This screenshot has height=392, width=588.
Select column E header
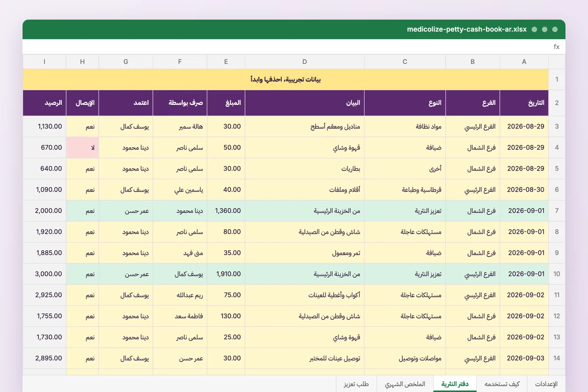click(226, 62)
